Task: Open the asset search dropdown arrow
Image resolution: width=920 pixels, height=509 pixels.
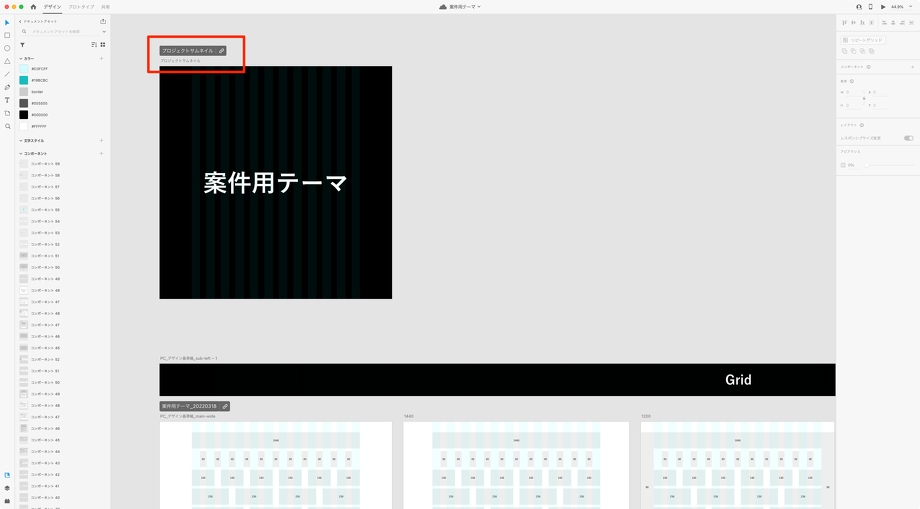Action: point(104,32)
